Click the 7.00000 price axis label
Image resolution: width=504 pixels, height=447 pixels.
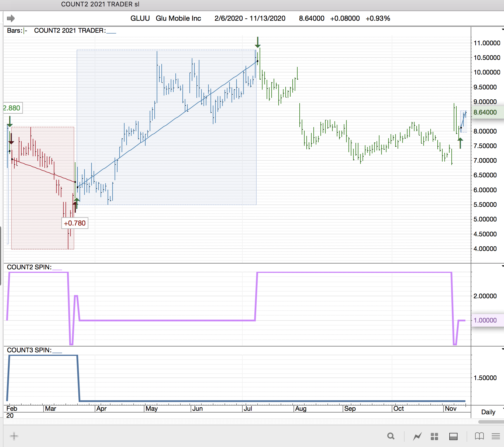(x=485, y=161)
